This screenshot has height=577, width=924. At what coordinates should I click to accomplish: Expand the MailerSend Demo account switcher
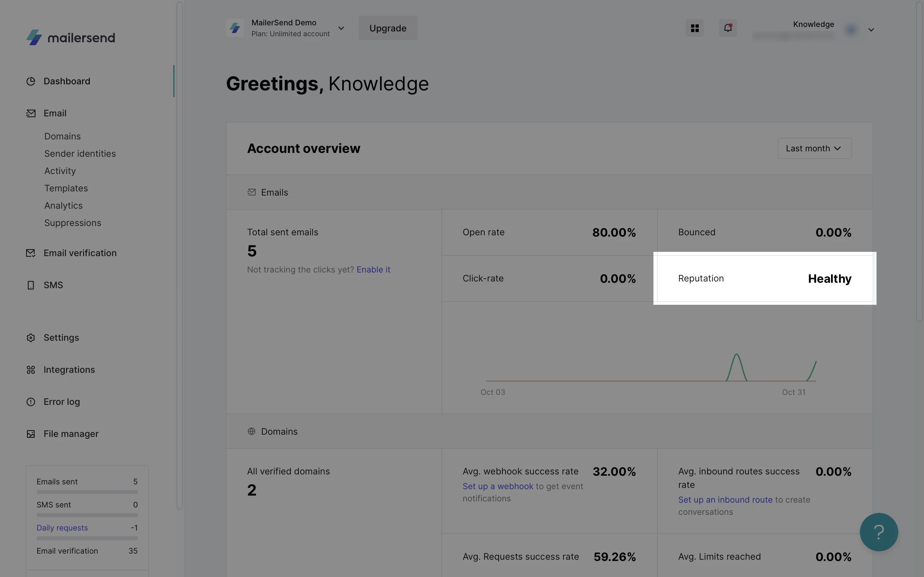(x=341, y=28)
